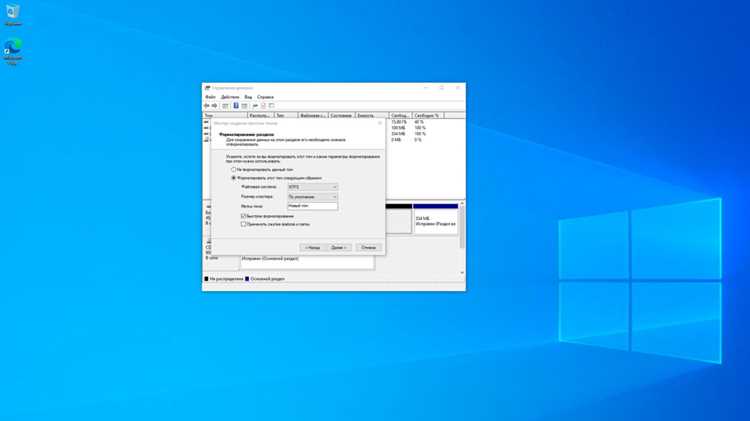The width and height of the screenshot is (750, 421).
Task: Toggle the console tree toolbar icon
Action: pos(225,106)
